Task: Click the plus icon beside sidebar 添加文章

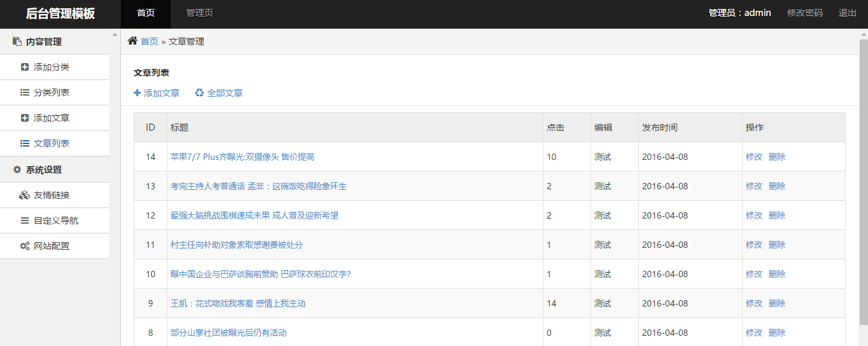Action: point(25,118)
